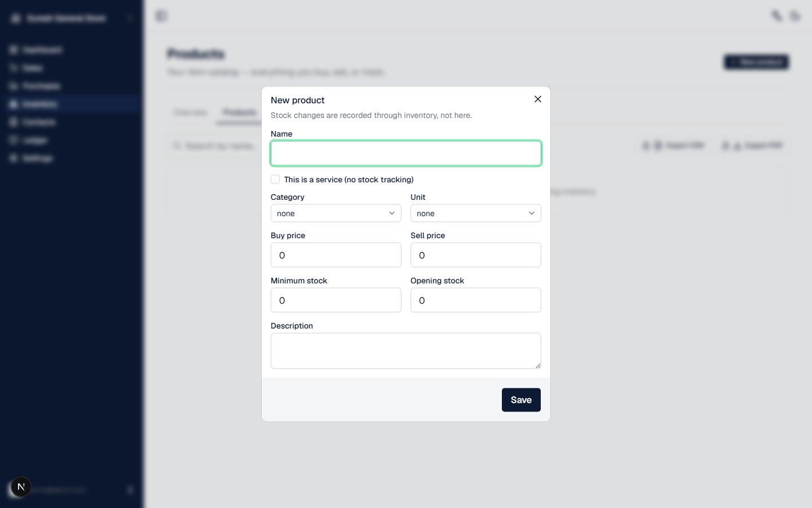812x508 pixels.
Task: Click the Export CSV button
Action: 673,146
